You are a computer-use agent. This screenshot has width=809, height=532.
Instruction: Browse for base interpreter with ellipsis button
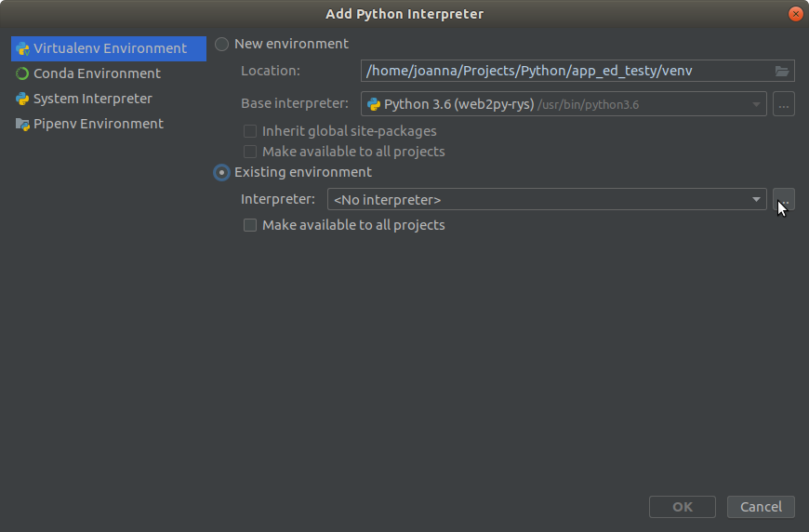[x=783, y=104]
